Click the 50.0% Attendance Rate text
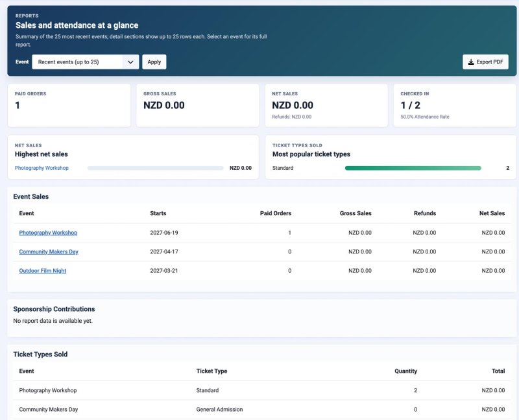 pyautogui.click(x=425, y=117)
